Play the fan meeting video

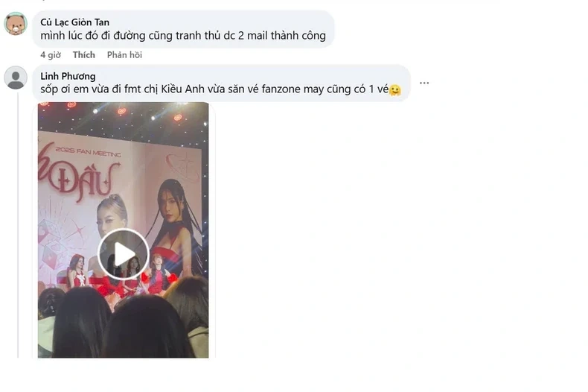coord(124,254)
